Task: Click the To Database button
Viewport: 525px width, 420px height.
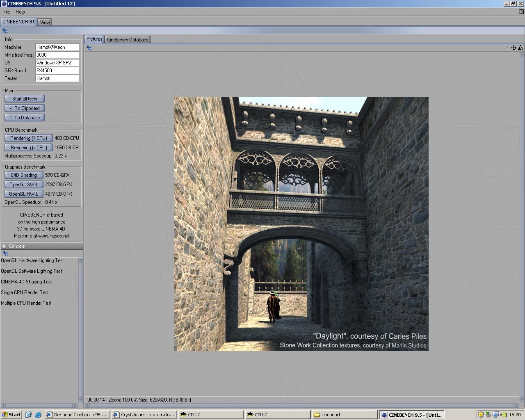Action: point(25,118)
